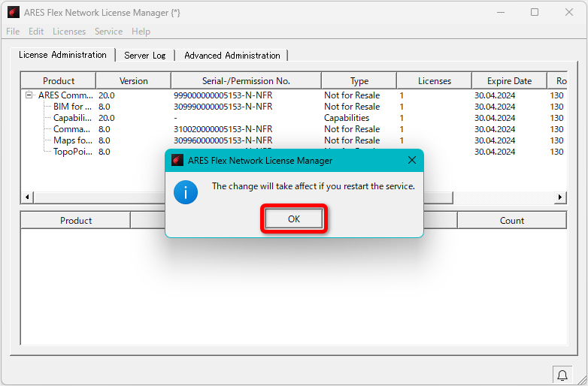Sort by Product column in upper table
588x386 pixels.
click(x=59, y=81)
